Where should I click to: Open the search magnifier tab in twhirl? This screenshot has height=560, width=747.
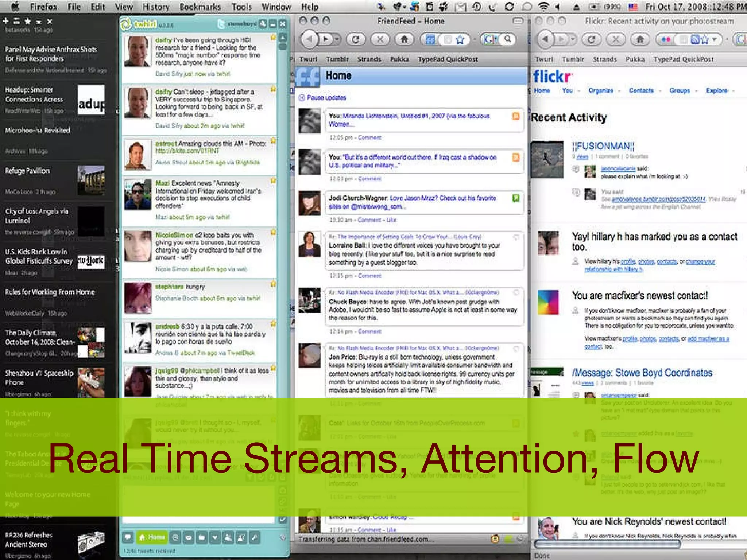(x=254, y=537)
